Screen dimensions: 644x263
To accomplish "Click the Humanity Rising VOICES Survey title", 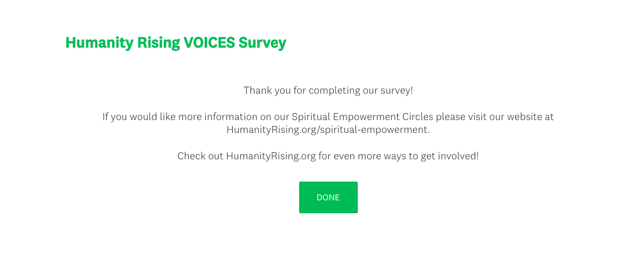I will [x=175, y=43].
